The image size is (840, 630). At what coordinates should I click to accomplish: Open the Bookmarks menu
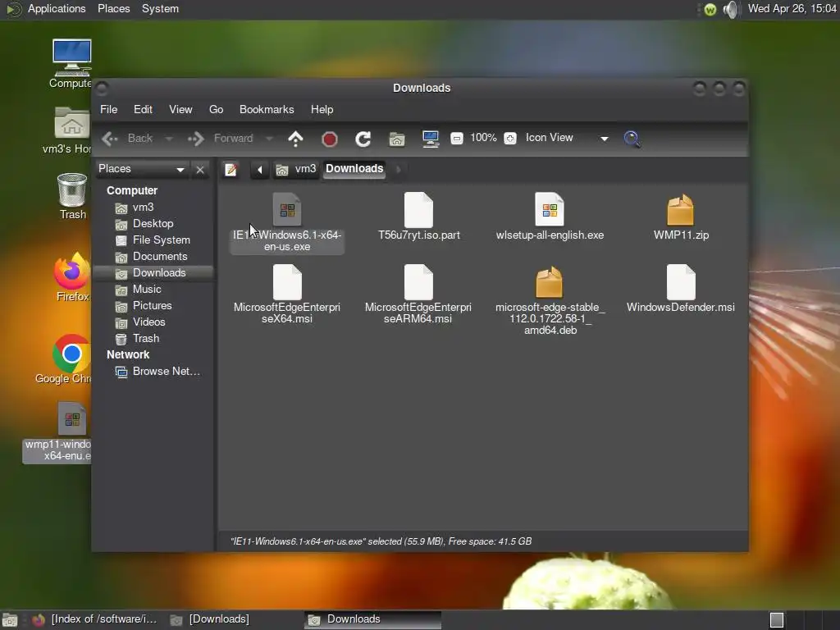267,109
